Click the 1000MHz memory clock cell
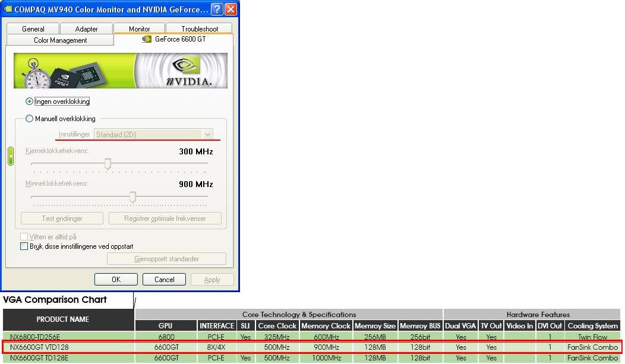Viewport: 625px width, 364px height. pos(326,357)
